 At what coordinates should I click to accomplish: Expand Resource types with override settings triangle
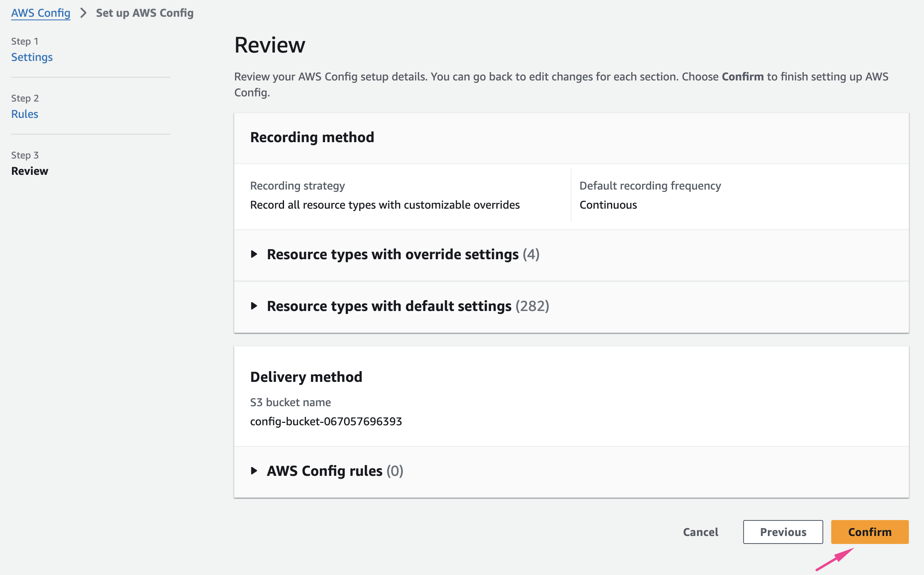coord(254,254)
